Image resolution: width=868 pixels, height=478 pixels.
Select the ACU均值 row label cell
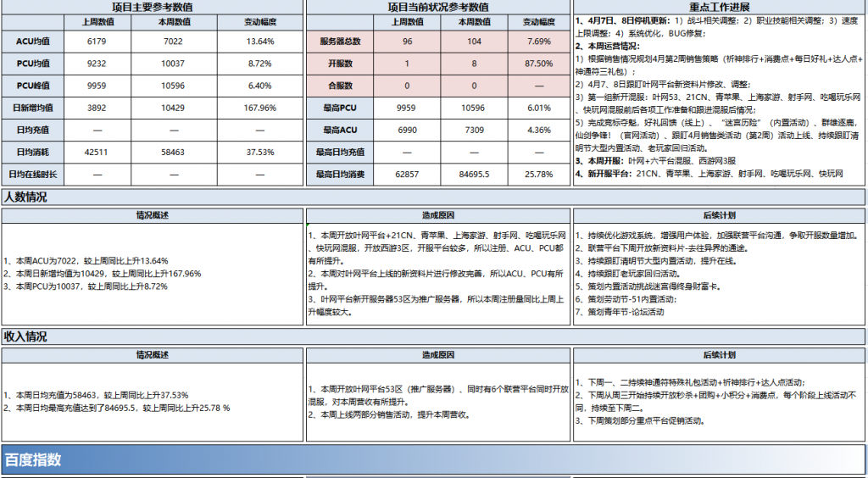click(x=33, y=41)
